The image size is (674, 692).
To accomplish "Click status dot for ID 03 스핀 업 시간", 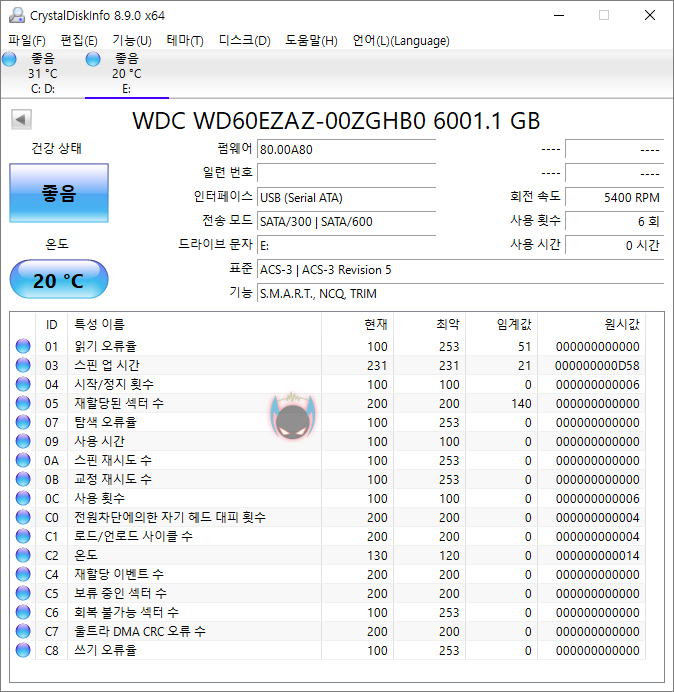I will [x=23, y=365].
